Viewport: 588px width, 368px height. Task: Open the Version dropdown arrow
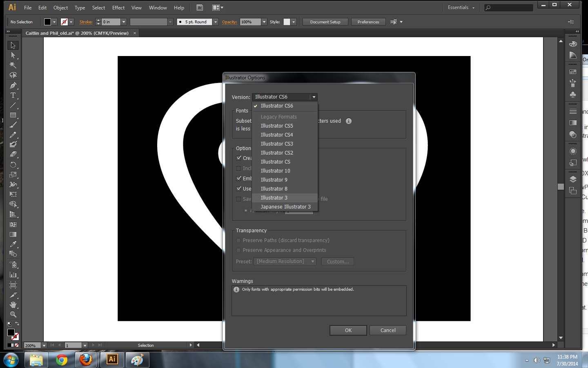[314, 97]
